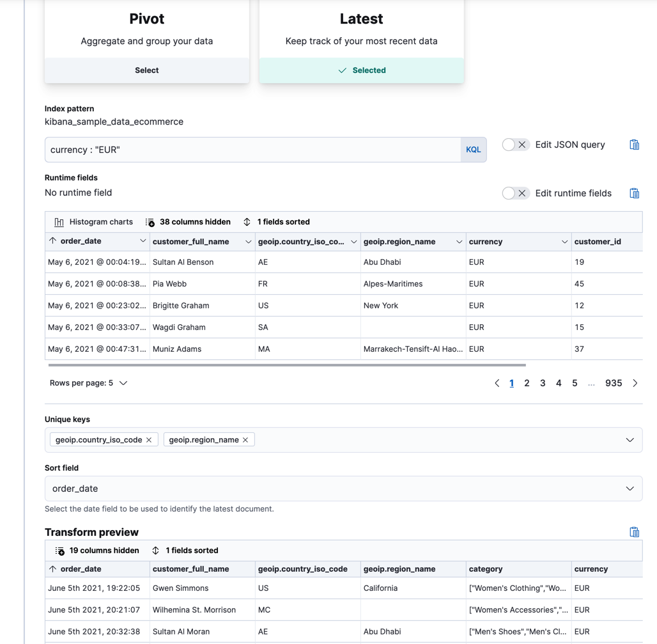Viewport: 657px width, 644px height.
Task: Enable the Edit JSON query toggle
Action: pyautogui.click(x=516, y=145)
